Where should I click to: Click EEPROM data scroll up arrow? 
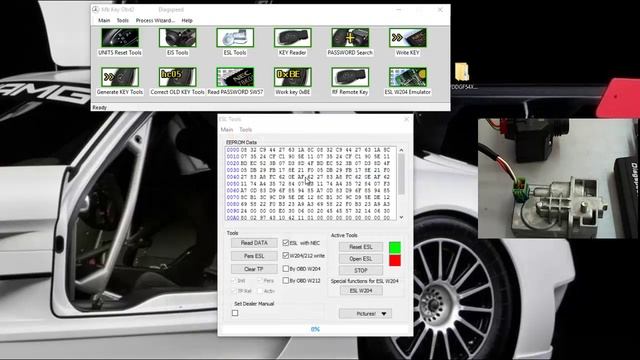402,150
